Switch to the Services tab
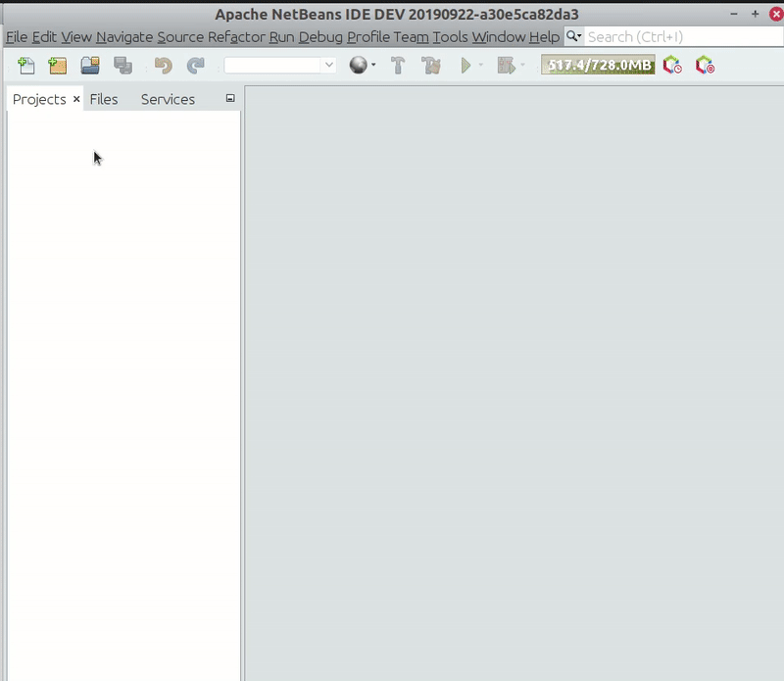 [x=168, y=100]
